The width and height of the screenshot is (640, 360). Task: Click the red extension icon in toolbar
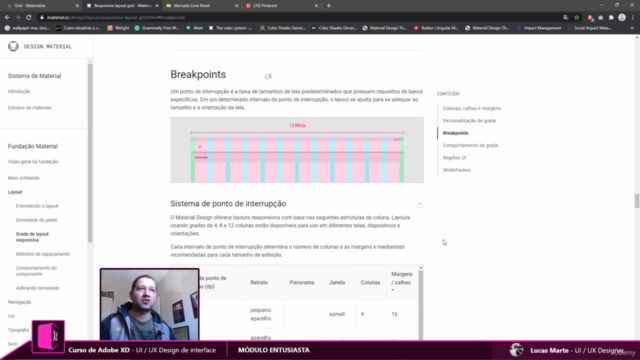590,18
